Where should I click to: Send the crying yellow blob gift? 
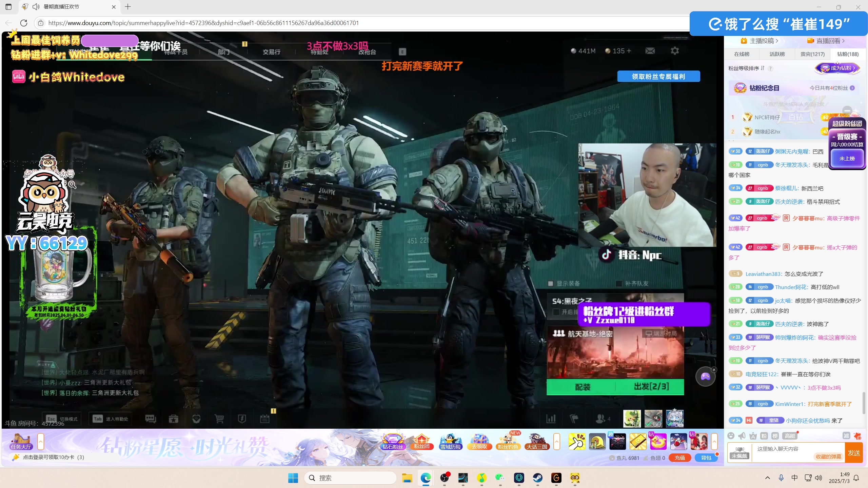[597, 442]
